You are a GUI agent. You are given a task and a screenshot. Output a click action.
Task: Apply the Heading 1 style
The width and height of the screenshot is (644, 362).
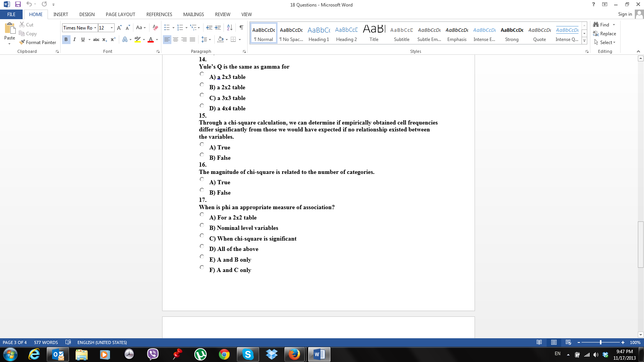coord(319,33)
